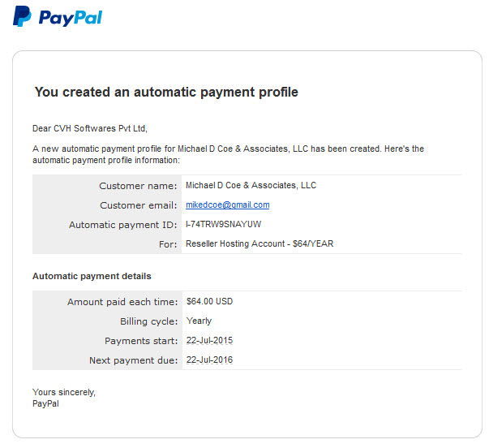
Task: Click the $64.00 USD amount value
Action: [209, 301]
